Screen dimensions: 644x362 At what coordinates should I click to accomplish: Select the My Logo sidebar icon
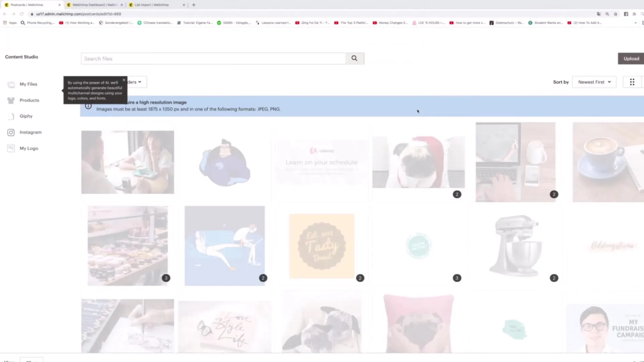pyautogui.click(x=11, y=148)
